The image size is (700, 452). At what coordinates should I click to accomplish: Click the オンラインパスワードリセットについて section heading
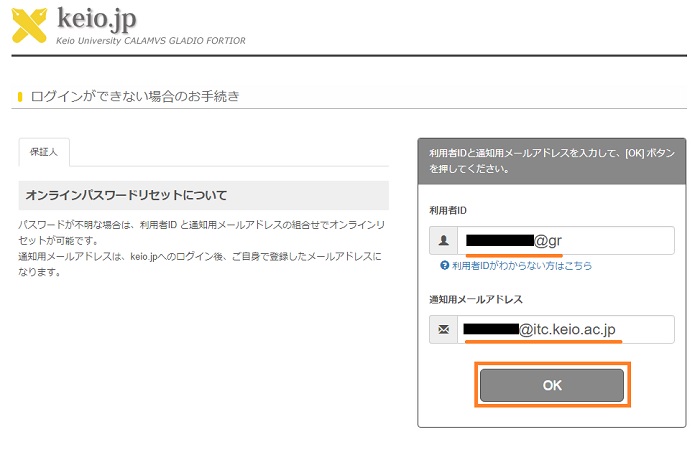pyautogui.click(x=126, y=195)
